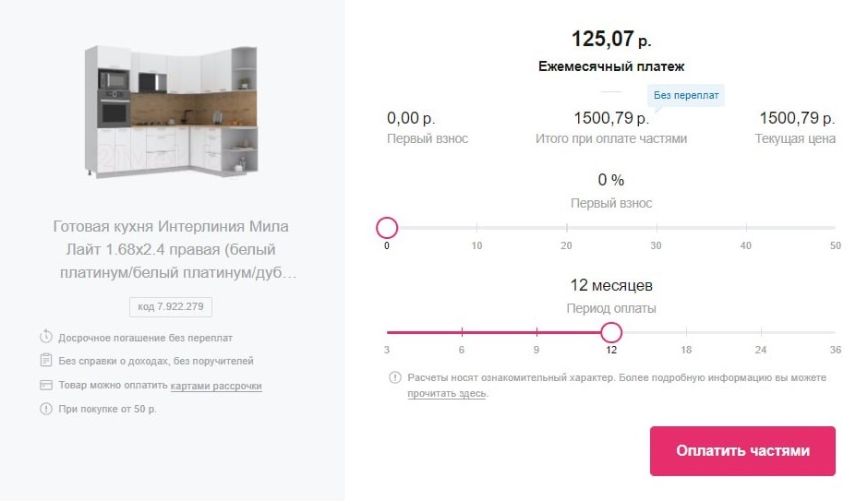Click the Оплатить частями button
Image resolution: width=868 pixels, height=501 pixels.
coord(742,450)
